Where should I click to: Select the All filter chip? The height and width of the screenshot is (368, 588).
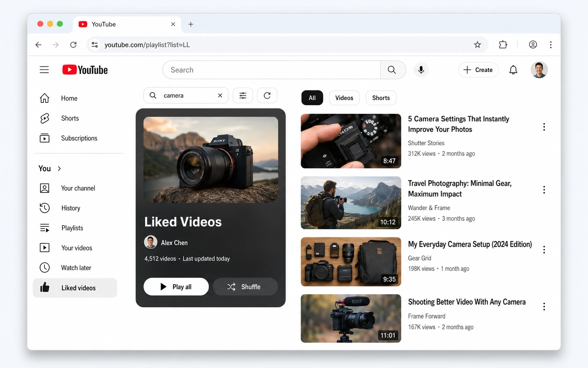[x=312, y=98]
